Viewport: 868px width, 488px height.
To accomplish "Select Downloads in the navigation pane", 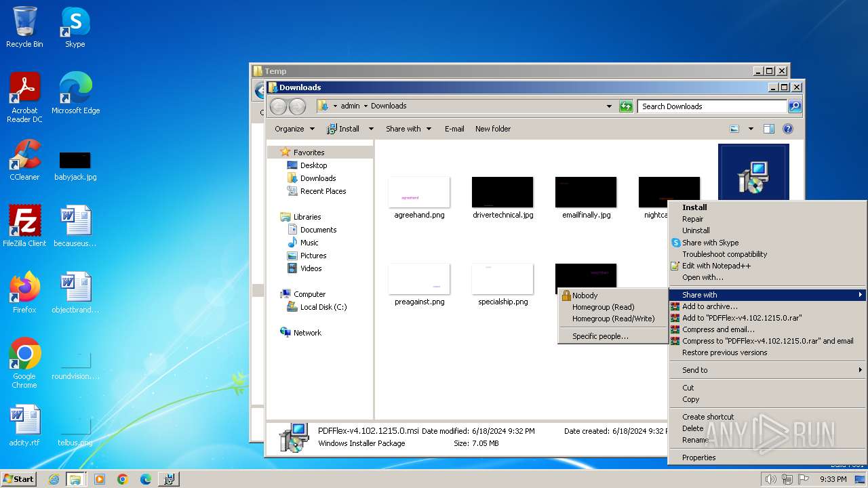I will coord(318,178).
